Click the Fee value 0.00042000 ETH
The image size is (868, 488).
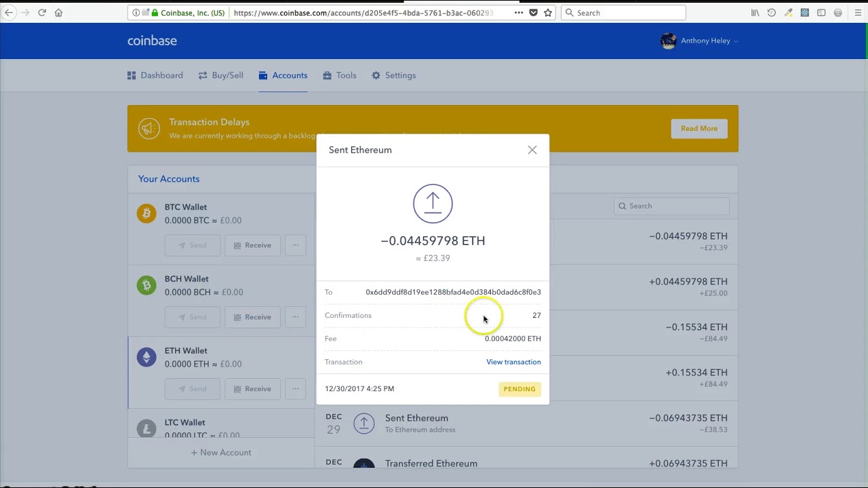pos(513,339)
